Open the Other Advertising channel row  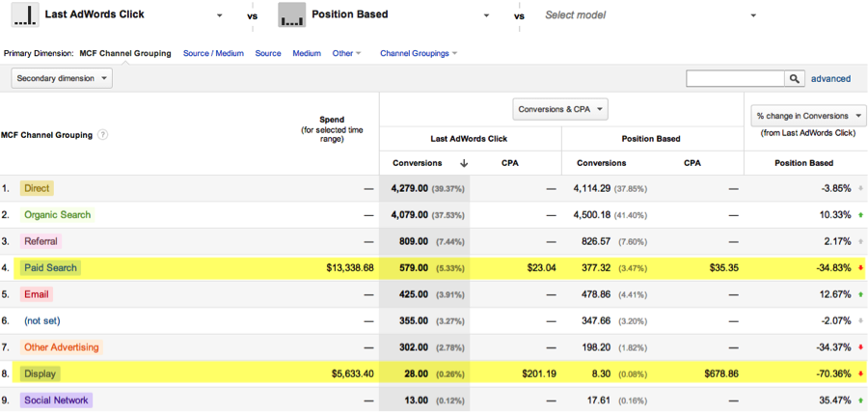[62, 347]
